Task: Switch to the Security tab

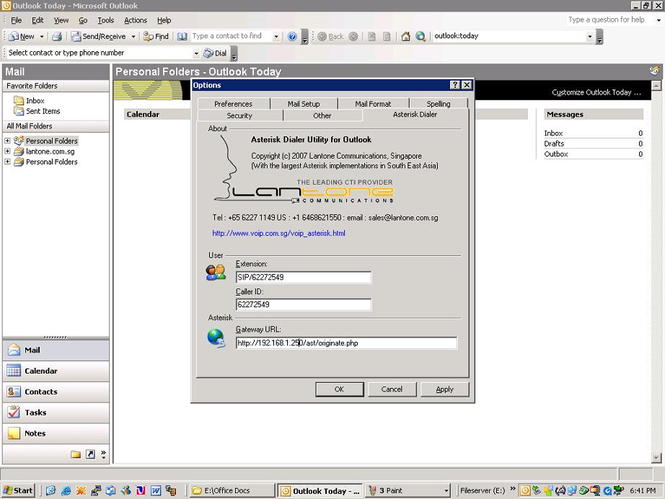Action: [239, 116]
